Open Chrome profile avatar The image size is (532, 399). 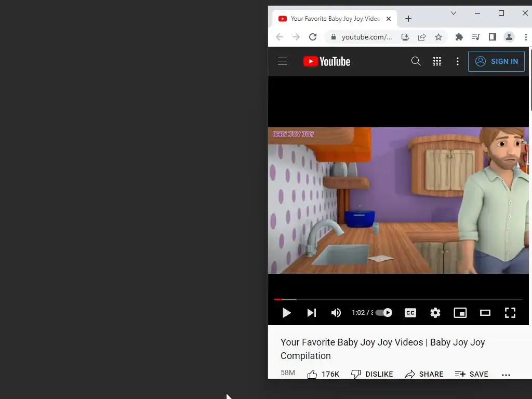509,37
